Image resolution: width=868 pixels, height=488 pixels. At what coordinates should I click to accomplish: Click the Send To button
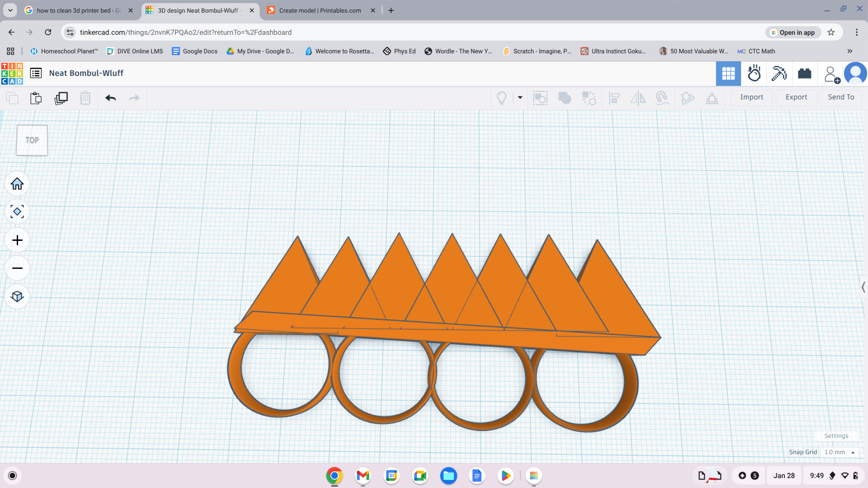pos(841,97)
